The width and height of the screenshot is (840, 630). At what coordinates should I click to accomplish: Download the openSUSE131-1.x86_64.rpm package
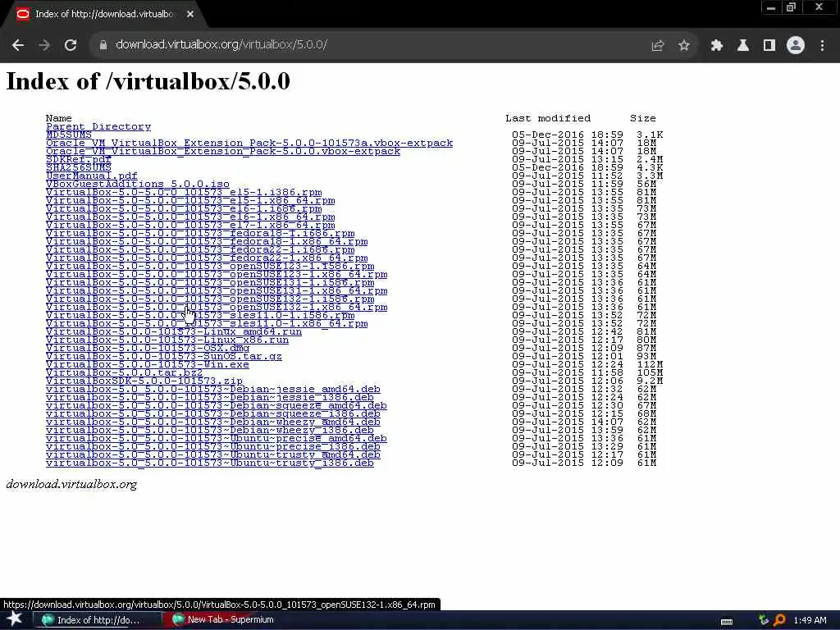click(217, 291)
